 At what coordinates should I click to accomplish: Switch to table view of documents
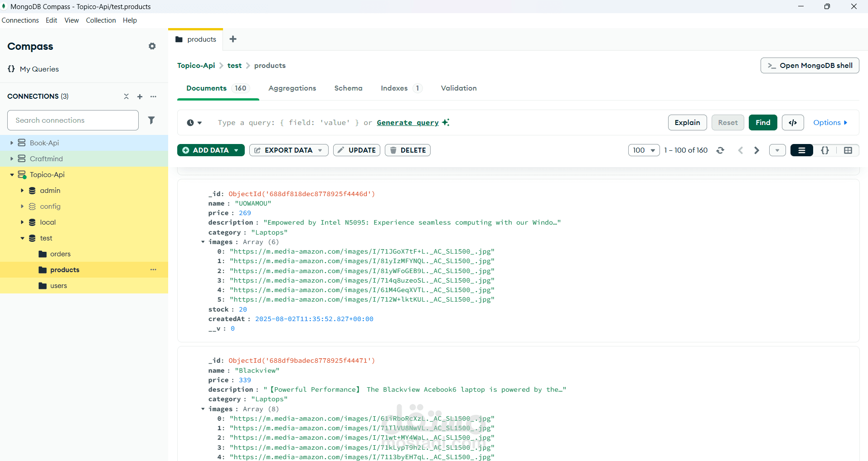click(848, 150)
